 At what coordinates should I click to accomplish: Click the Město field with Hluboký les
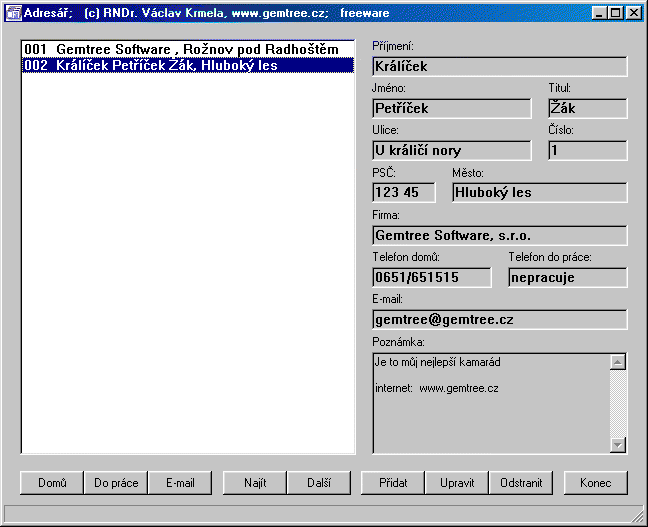point(539,193)
